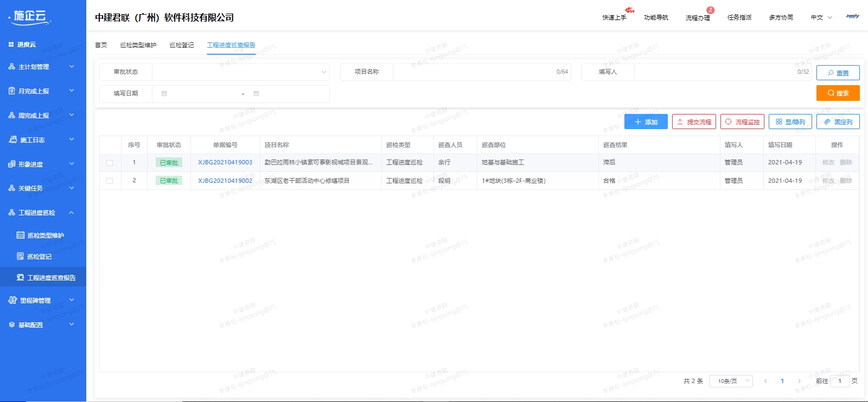Switch to 巡检登记 tab
Image resolution: width=868 pixels, height=402 pixels.
pos(182,45)
